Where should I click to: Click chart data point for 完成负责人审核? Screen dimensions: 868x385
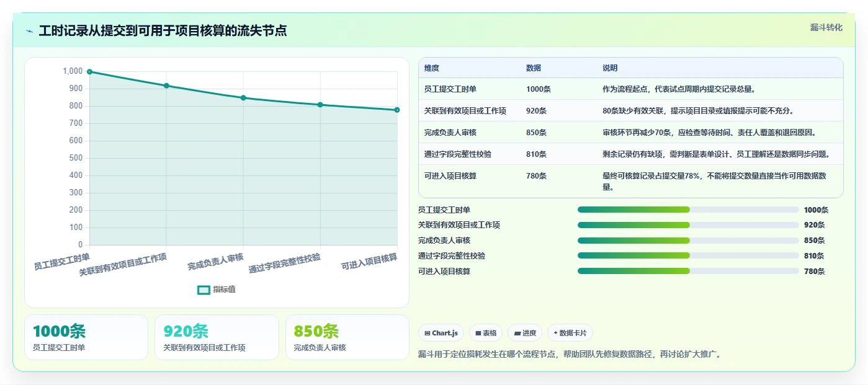pyautogui.click(x=243, y=98)
